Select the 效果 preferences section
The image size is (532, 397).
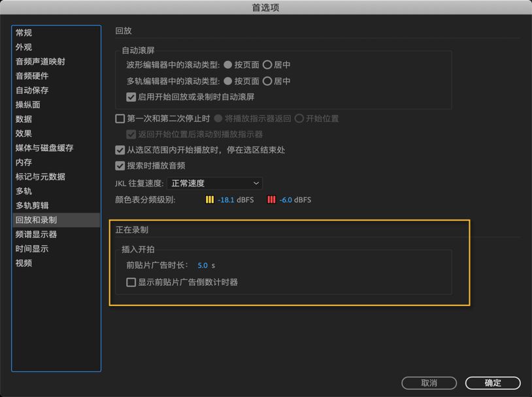point(23,133)
